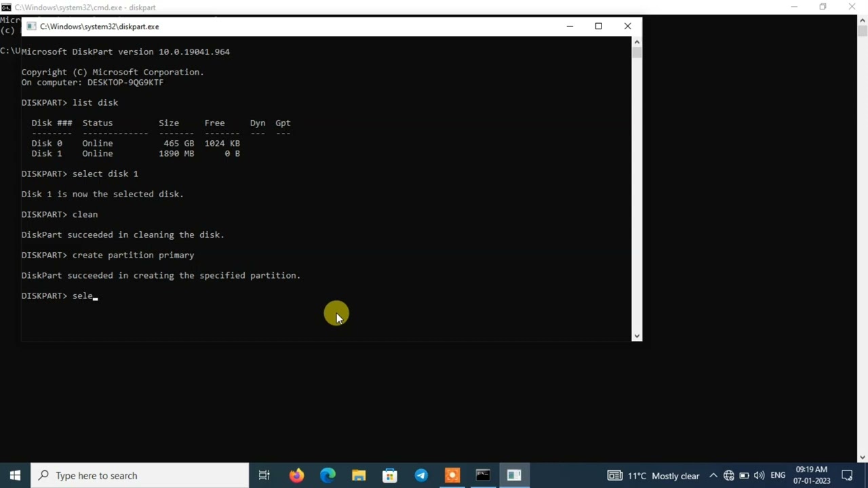Click 'On computer: DESKTOP-9QG9KTF' line
Viewport: 868px width, 488px height.
[92, 82]
